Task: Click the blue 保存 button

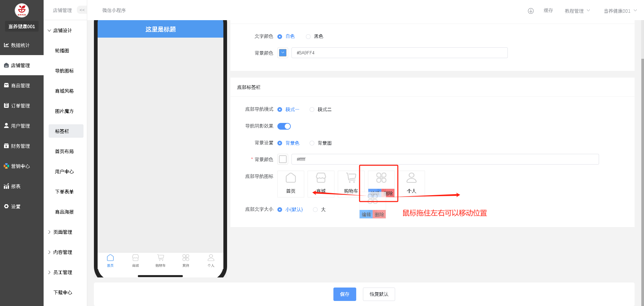Action: [344, 294]
